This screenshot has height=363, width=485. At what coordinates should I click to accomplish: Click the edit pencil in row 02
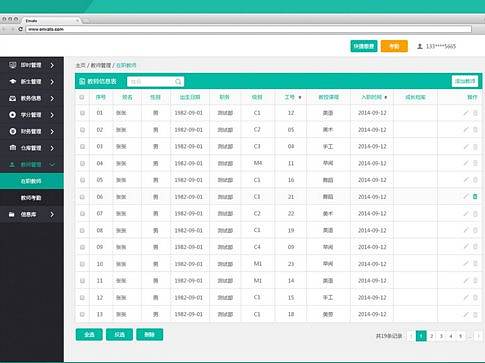coord(466,130)
